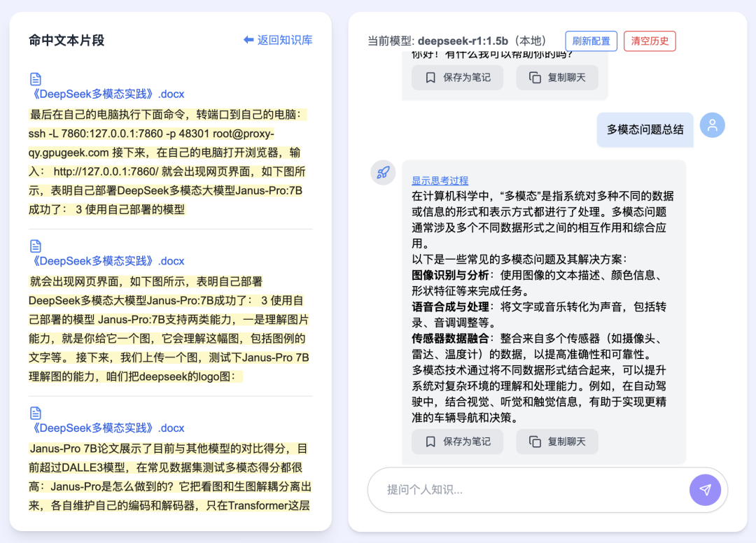Click the first document file icon
Screen dimensions: 756x543
pyautogui.click(x=35, y=79)
